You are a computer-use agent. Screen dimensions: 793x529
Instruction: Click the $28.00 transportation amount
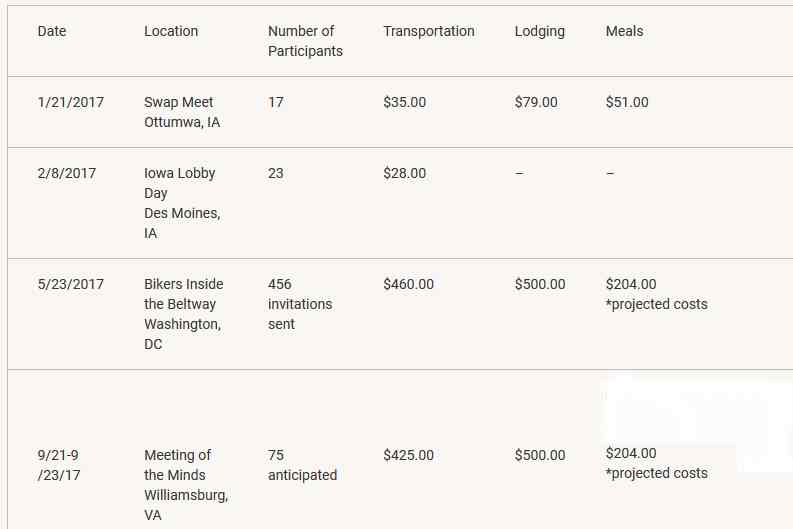coord(405,173)
